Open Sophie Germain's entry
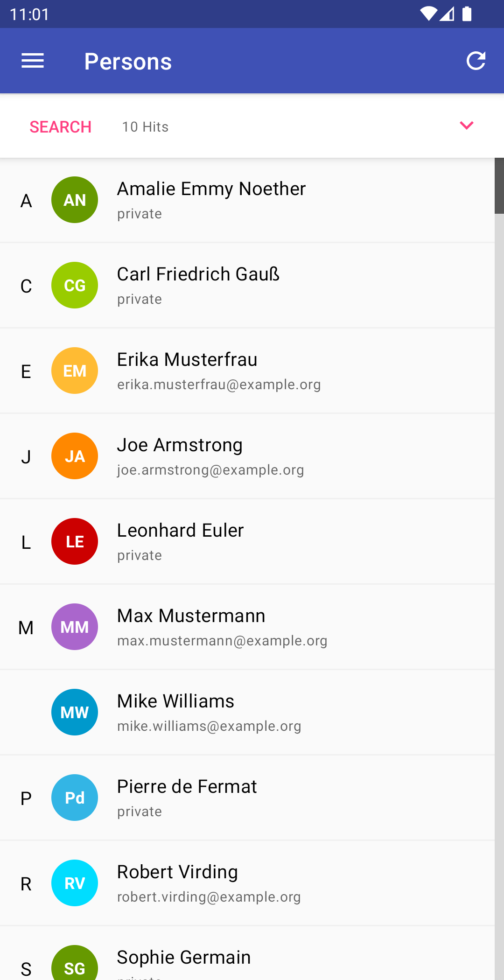 (x=184, y=958)
